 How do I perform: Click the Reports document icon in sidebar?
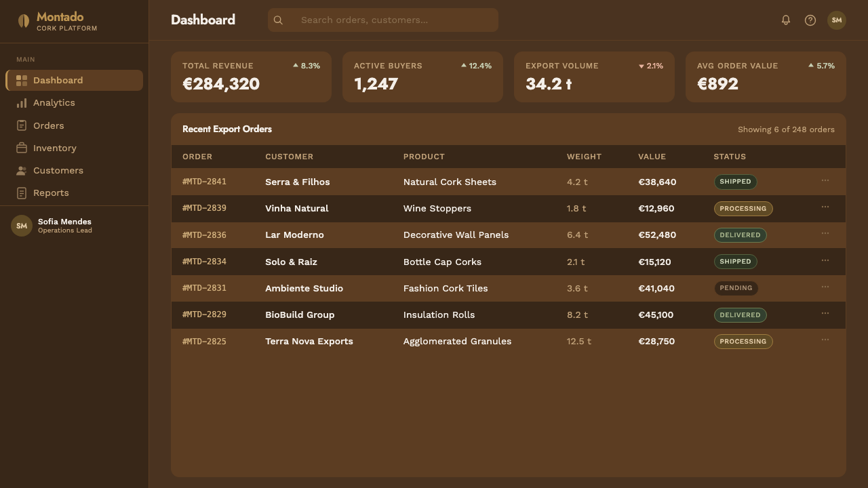(22, 193)
